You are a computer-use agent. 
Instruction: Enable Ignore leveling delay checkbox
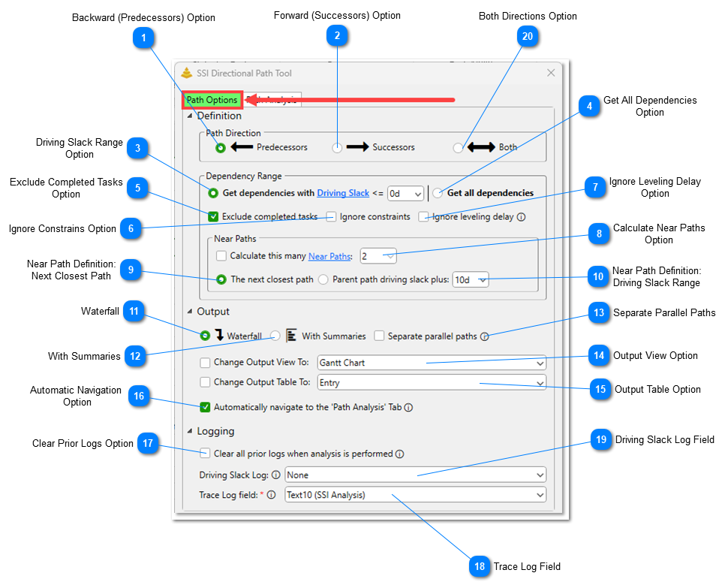point(423,216)
